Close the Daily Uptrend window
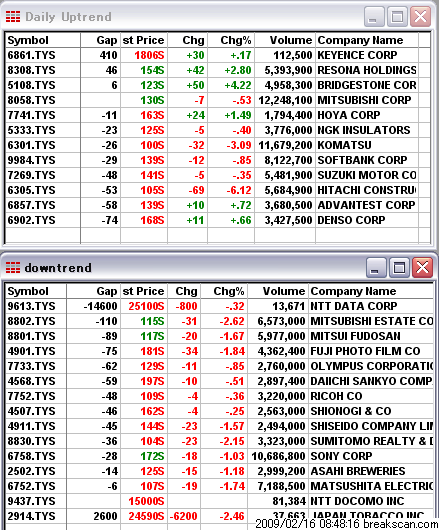 [420, 17]
